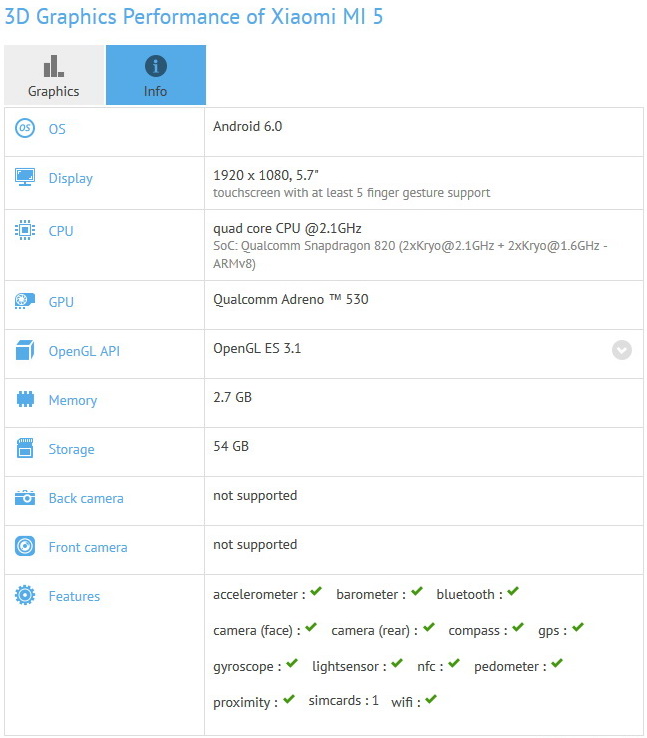This screenshot has width=647, height=738.
Task: Click the Front camera icon
Action: tap(25, 546)
